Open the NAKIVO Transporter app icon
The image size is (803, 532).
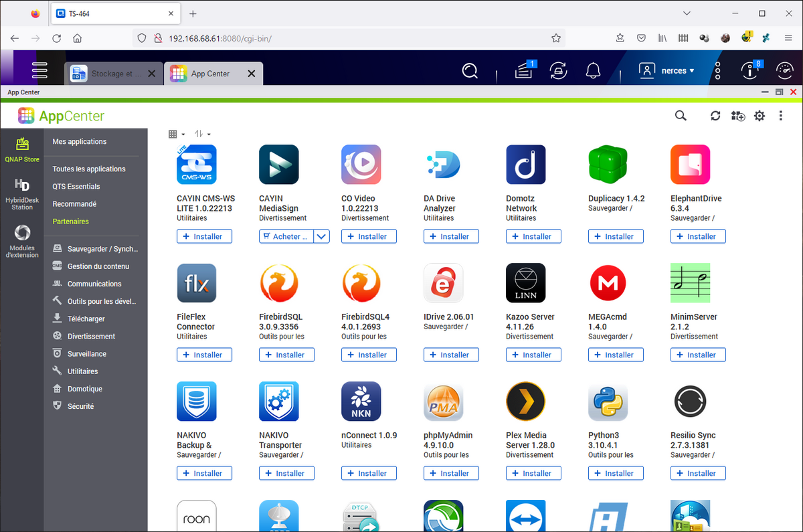point(279,402)
